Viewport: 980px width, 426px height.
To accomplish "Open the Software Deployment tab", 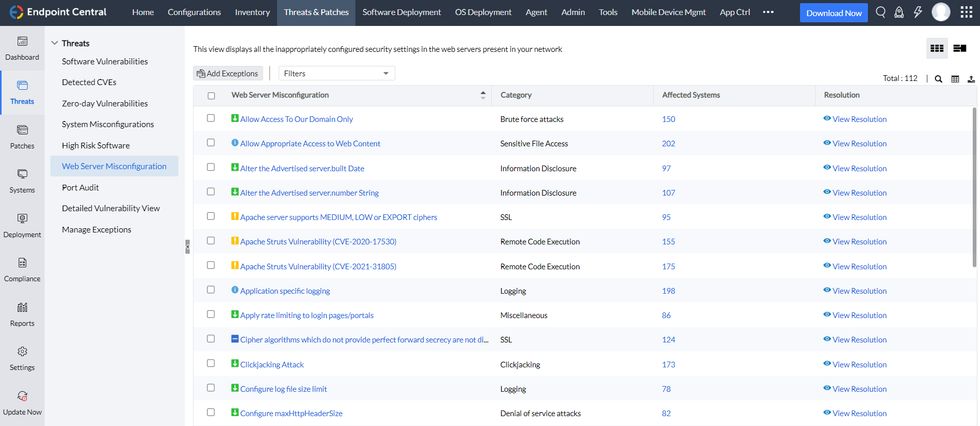I will click(401, 12).
